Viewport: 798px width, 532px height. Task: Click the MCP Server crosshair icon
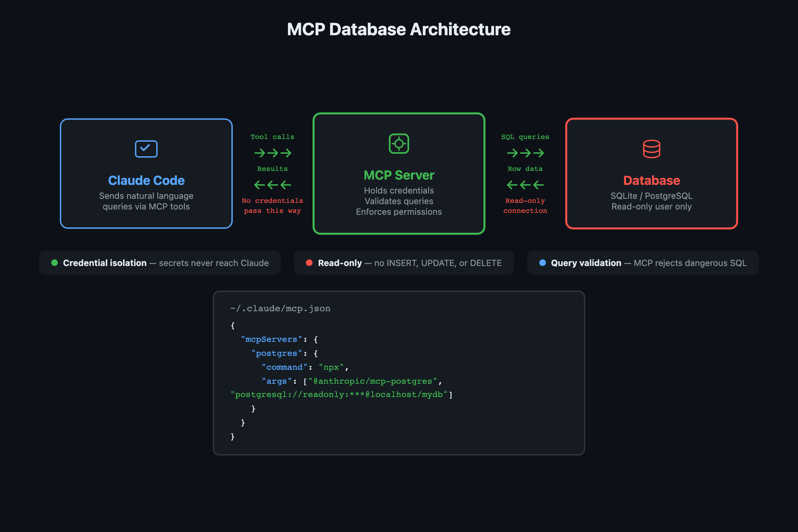tap(399, 144)
